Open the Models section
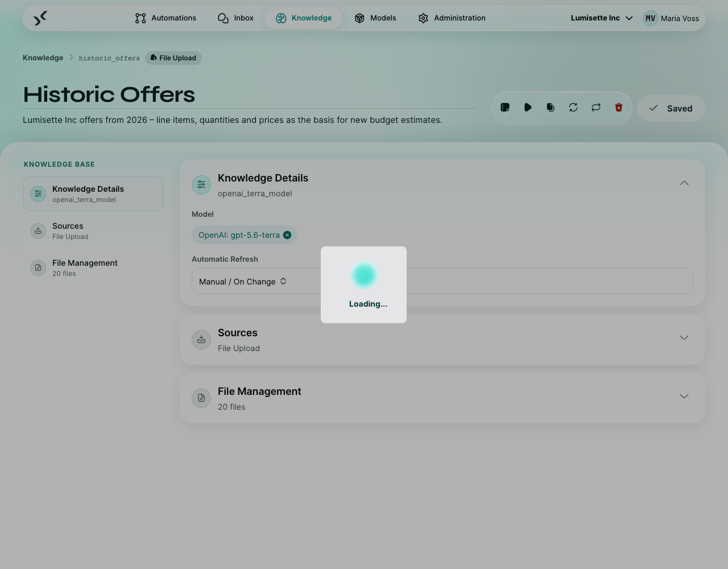Screen dimensions: 728x569 pyautogui.click(x=375, y=18)
